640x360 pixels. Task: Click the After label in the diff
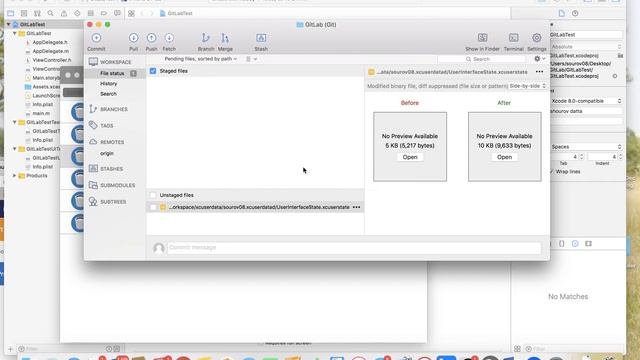coord(504,103)
